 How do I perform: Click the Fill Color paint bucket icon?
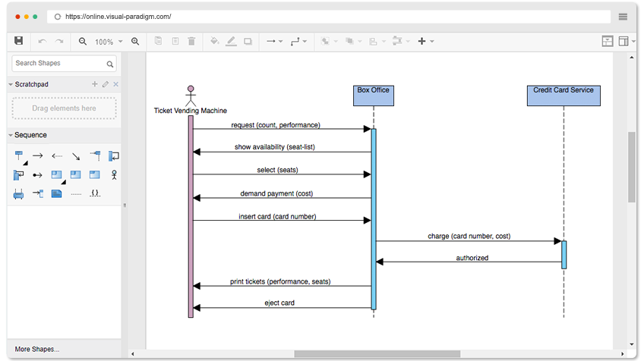(x=214, y=41)
